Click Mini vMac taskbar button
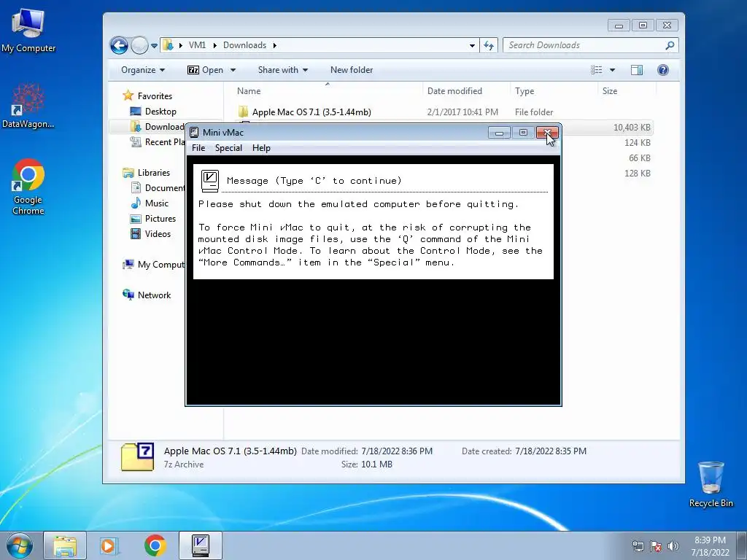Viewport: 747px width, 560px height. coord(201,545)
